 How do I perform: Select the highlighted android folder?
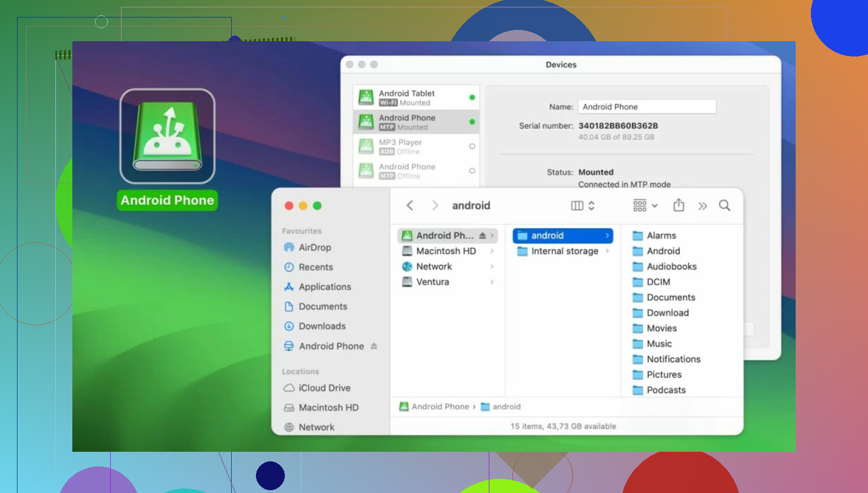[x=563, y=235]
